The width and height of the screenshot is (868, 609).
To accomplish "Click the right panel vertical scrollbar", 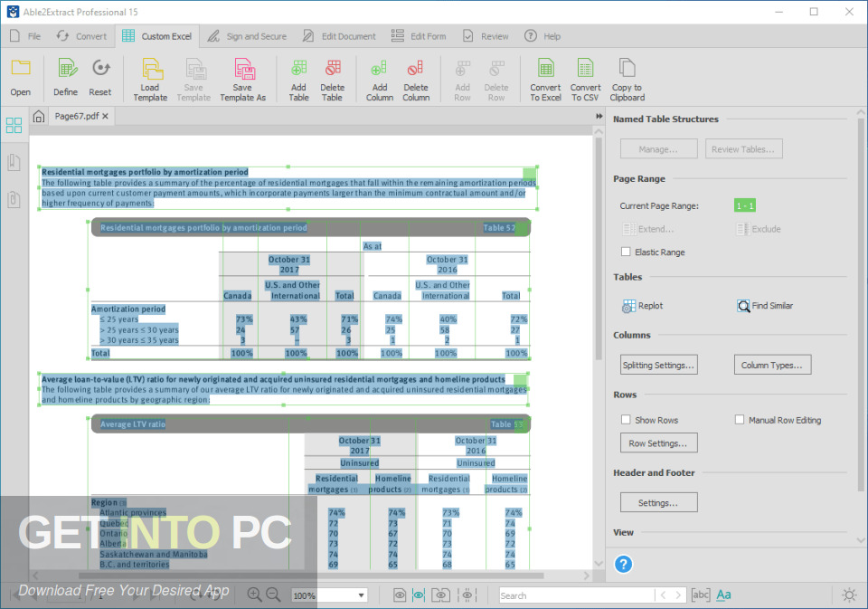I will [861, 305].
